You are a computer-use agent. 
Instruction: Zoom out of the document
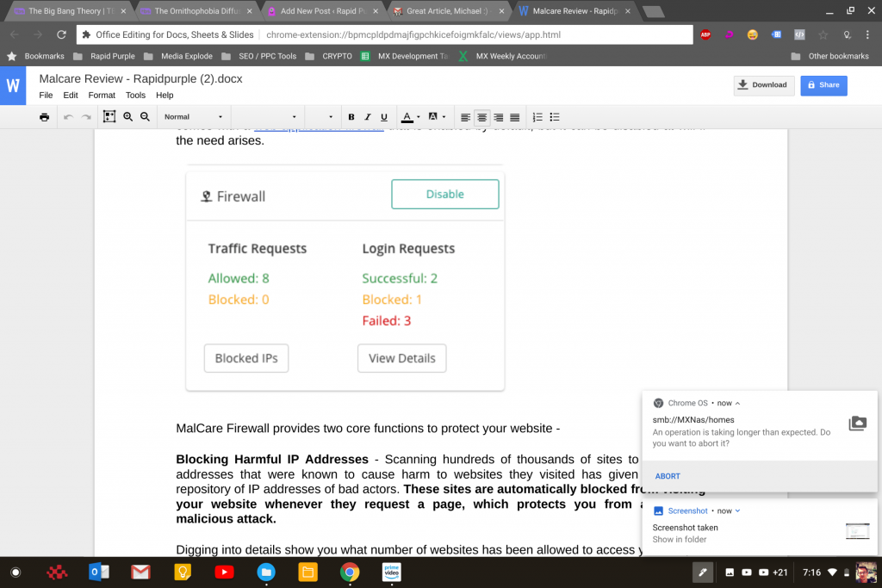tap(145, 116)
